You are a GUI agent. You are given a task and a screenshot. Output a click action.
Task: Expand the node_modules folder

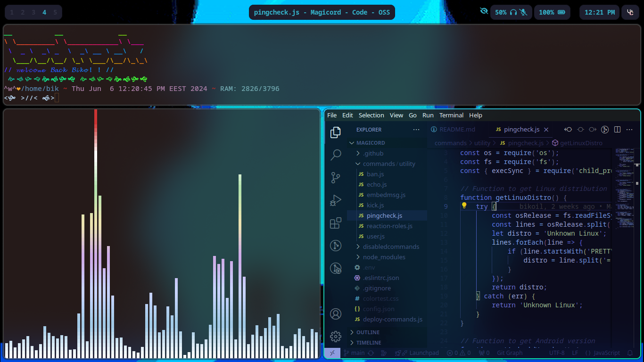coord(387,257)
